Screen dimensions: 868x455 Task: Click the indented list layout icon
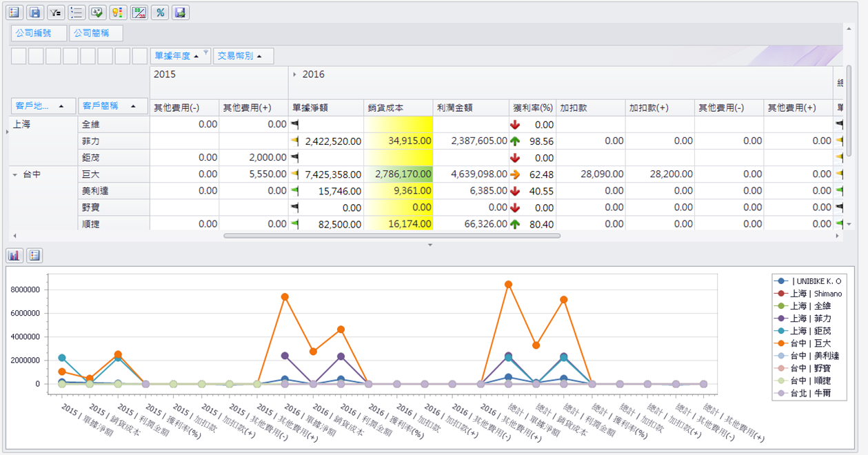point(77,12)
